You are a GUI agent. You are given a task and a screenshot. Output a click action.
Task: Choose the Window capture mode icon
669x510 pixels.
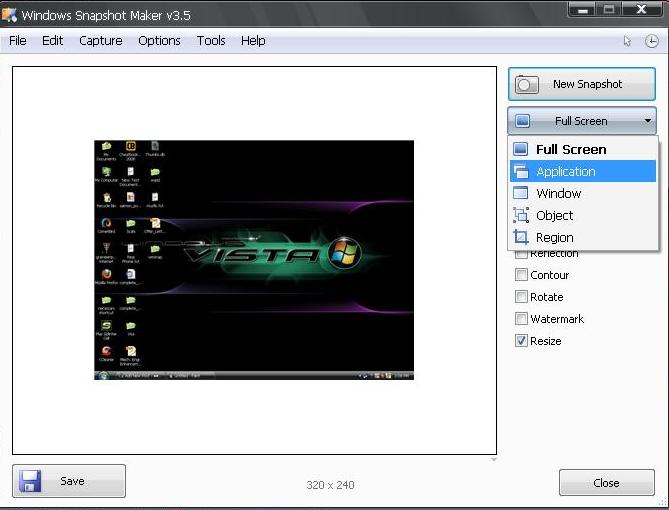coord(521,193)
